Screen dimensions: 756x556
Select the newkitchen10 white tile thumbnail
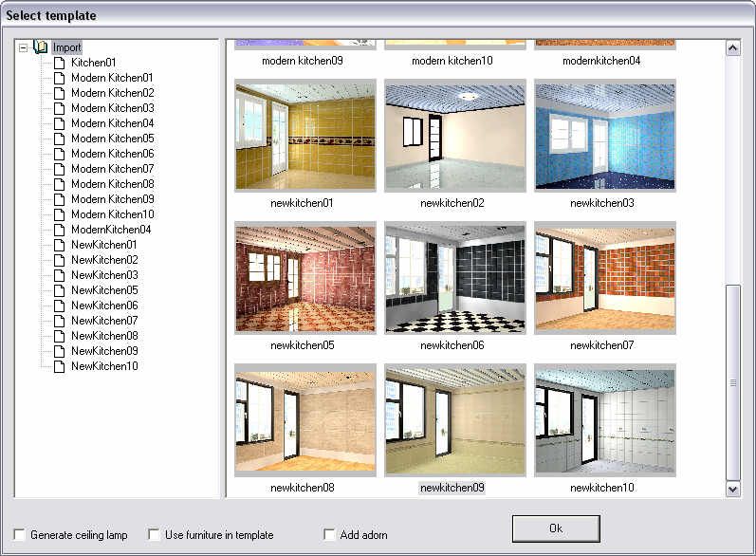click(605, 420)
